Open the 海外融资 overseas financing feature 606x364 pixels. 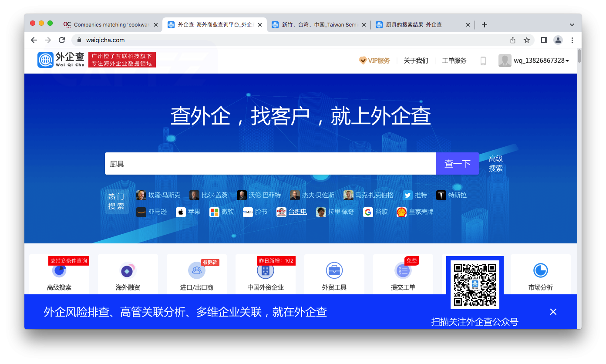tap(128, 271)
